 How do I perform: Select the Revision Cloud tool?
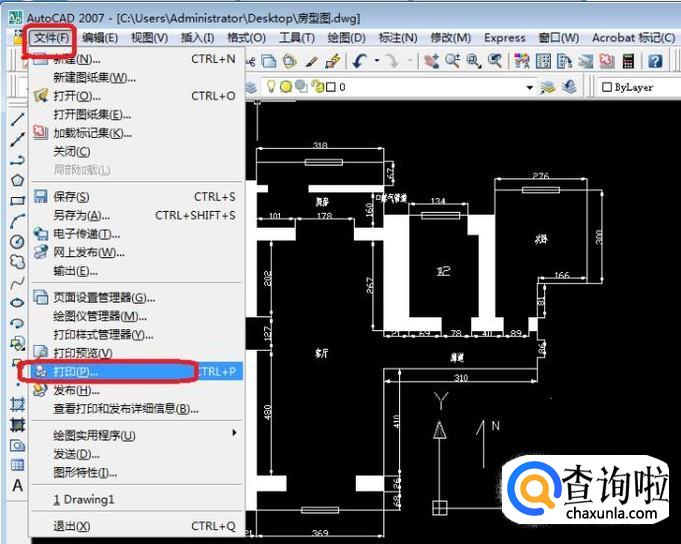(17, 262)
